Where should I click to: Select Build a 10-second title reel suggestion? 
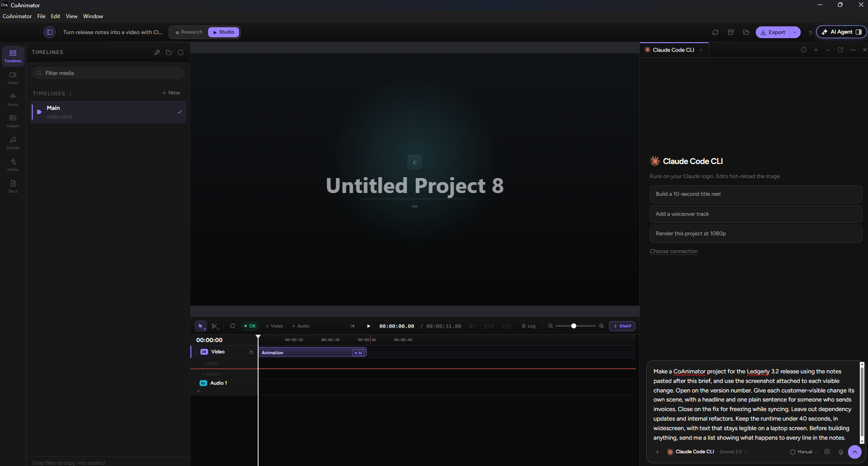click(x=756, y=194)
